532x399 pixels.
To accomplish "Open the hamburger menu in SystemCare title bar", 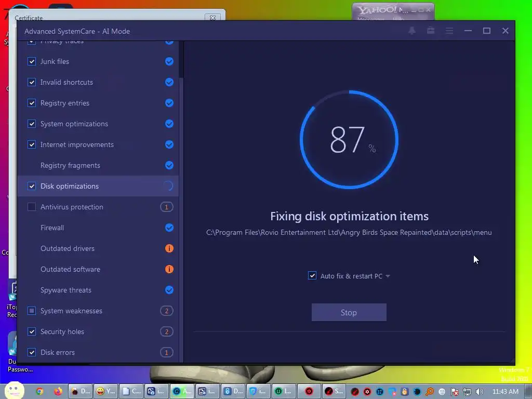I will pos(449,31).
